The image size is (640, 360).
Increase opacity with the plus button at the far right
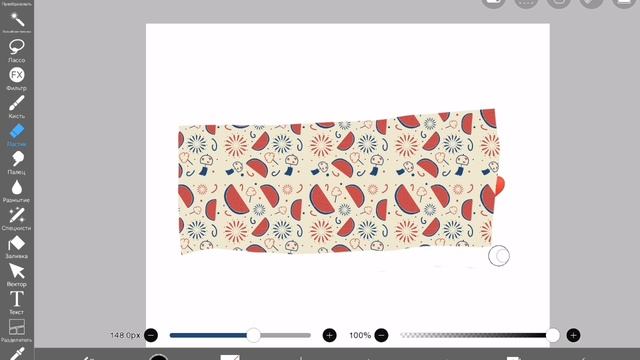click(573, 335)
